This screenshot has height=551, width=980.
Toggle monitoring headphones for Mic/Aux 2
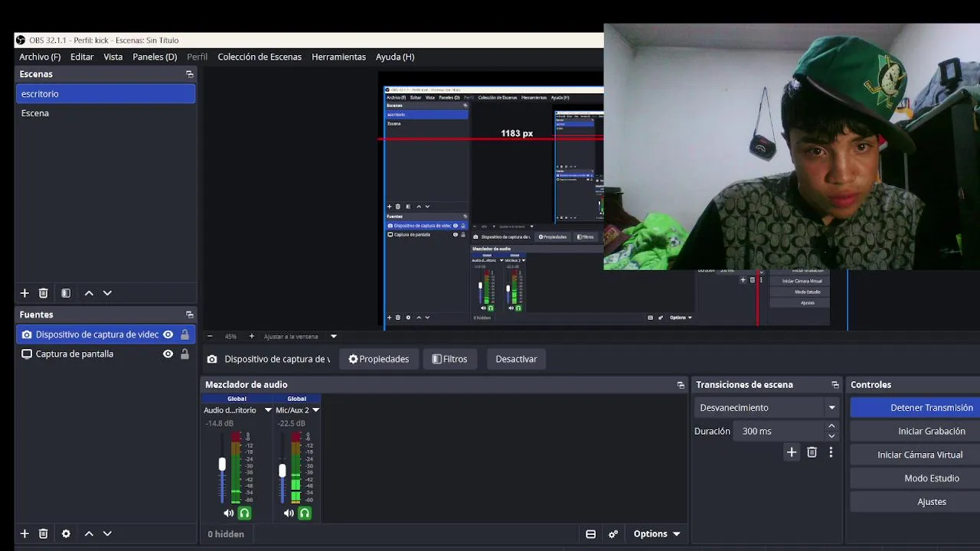tap(304, 513)
